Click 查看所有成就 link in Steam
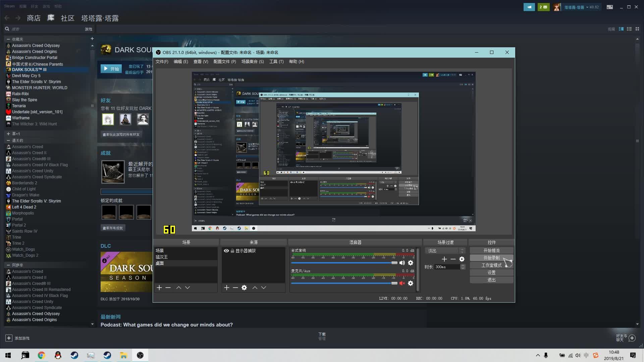Image resolution: width=644 pixels, height=362 pixels. click(x=113, y=228)
